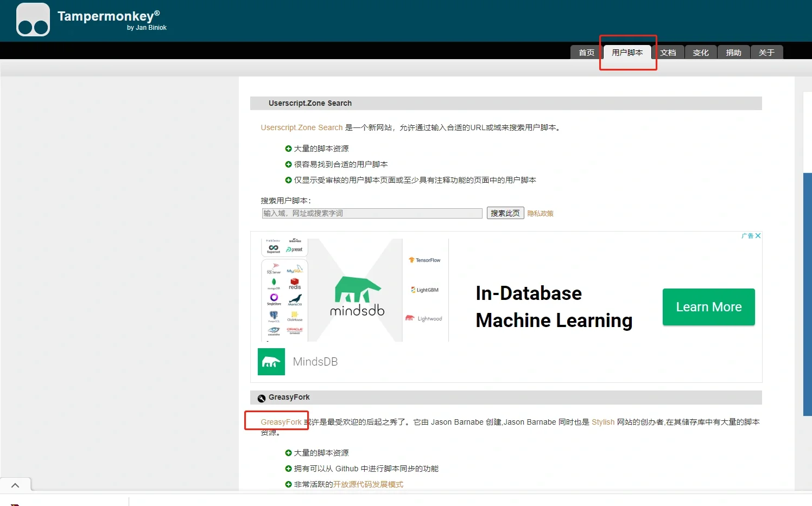Click the Lightwood logo in the ad
The height and width of the screenshot is (506, 812).
(424, 318)
